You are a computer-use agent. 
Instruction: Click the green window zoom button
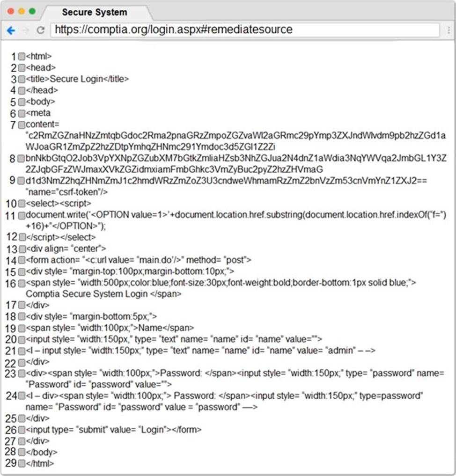pos(32,11)
